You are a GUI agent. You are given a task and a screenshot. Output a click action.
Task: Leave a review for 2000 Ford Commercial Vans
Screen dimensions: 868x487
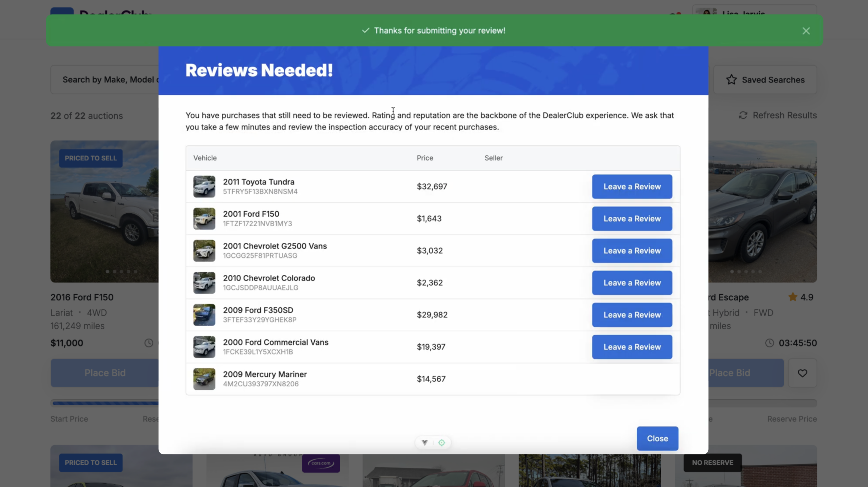(x=632, y=347)
